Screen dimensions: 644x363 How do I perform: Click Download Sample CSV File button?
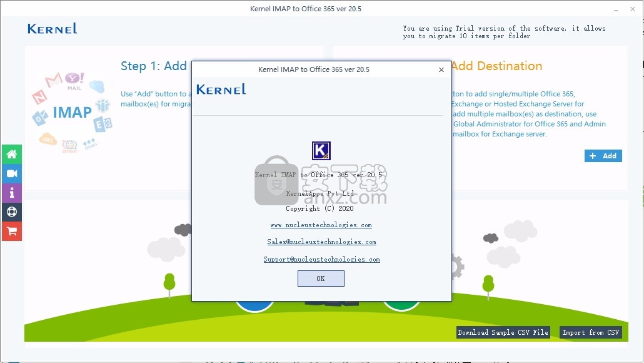click(x=503, y=332)
